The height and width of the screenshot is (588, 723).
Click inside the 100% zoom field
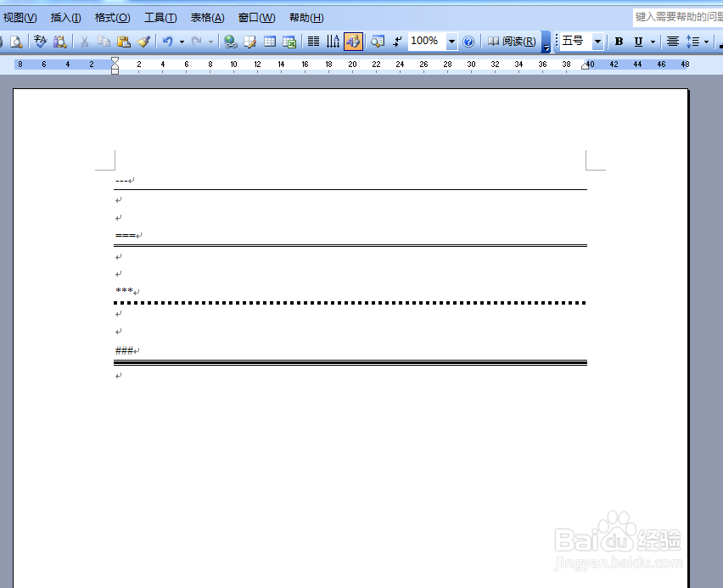[427, 42]
